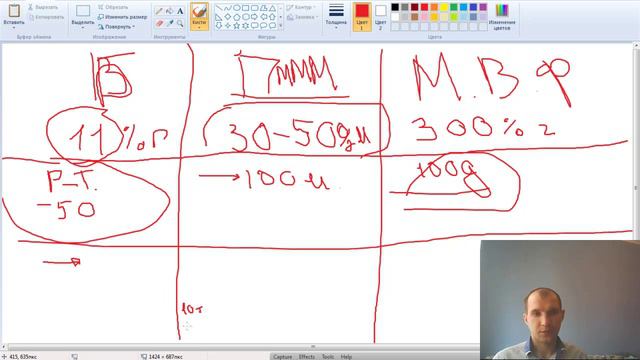Select the Triangle shape
Screen dimensions: 640x360
(x=272, y=8)
